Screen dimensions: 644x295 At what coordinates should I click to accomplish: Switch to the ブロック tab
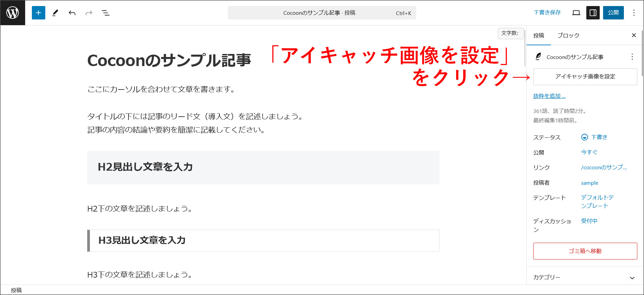point(568,36)
